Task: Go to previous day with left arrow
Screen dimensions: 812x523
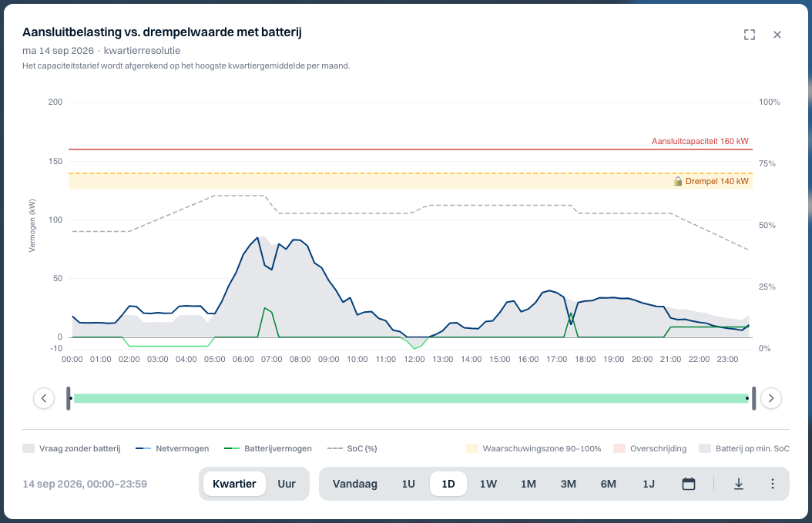Action: pyautogui.click(x=44, y=398)
